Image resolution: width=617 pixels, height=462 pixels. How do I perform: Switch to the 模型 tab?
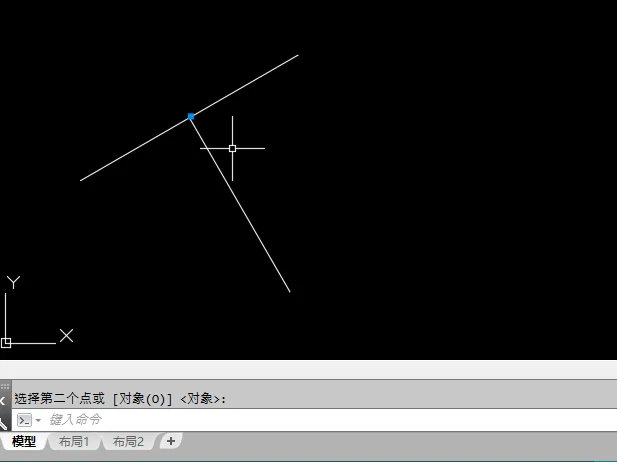[x=24, y=442]
